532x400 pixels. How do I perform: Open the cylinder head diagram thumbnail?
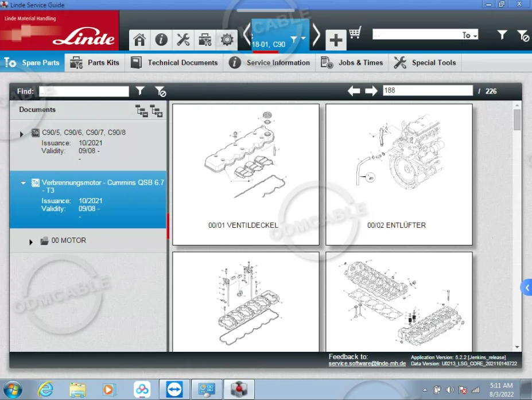point(399,302)
